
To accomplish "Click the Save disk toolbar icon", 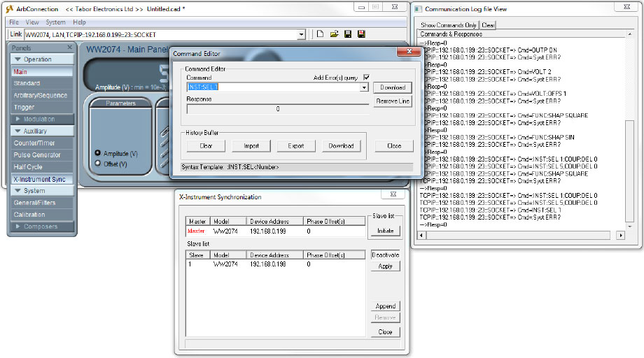I will tap(347, 34).
